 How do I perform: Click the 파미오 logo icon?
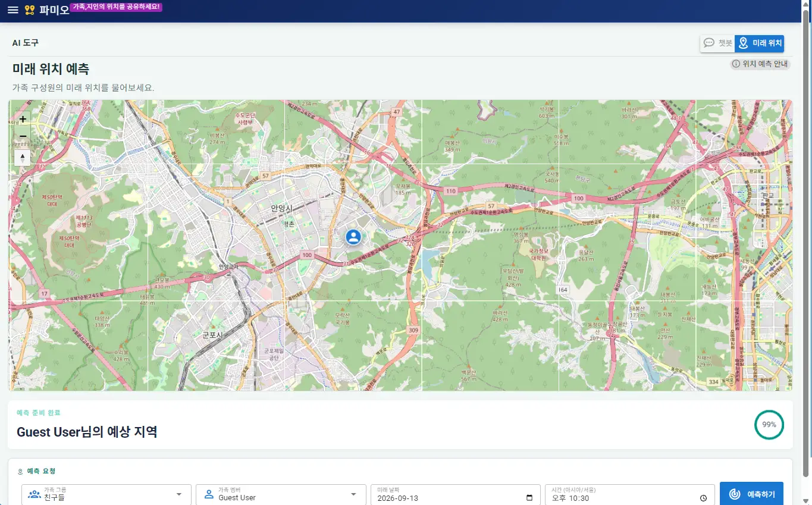30,10
